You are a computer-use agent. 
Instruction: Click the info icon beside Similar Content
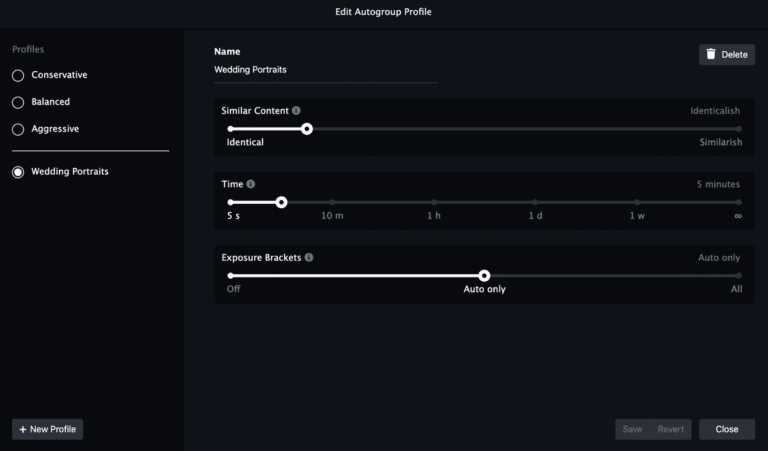pos(297,111)
